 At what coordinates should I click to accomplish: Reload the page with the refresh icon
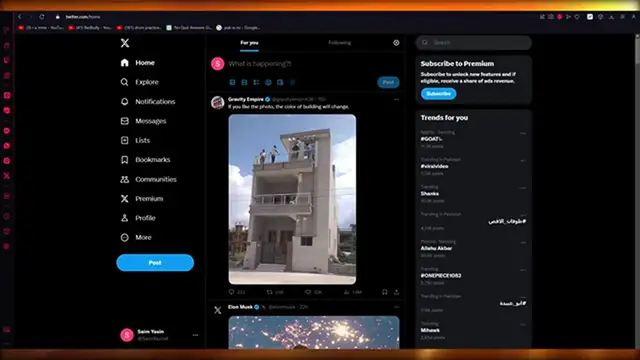tap(42, 17)
